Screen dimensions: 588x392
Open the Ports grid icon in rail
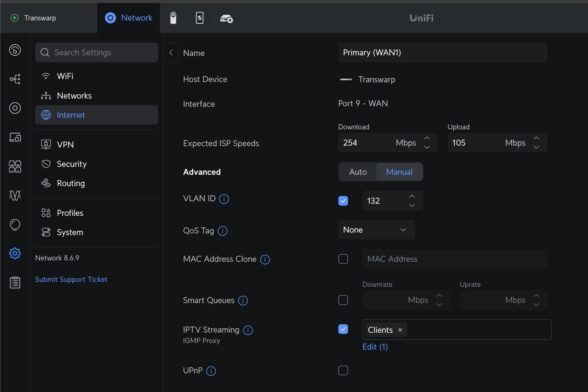[15, 166]
